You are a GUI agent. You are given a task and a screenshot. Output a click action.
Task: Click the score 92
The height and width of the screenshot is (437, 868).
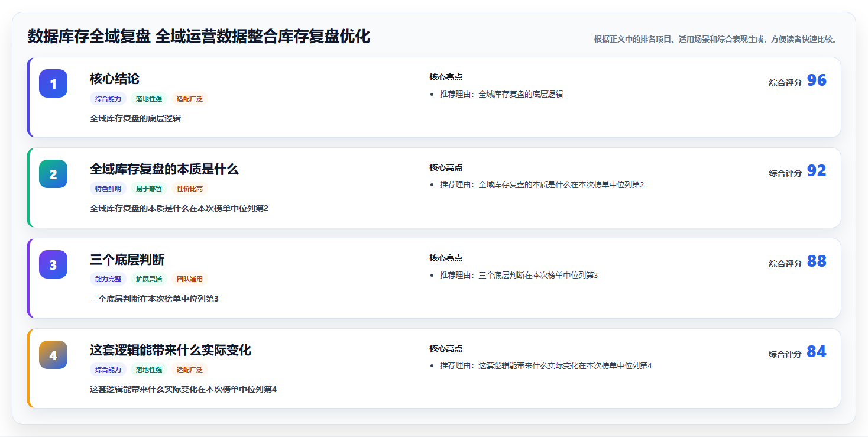817,171
